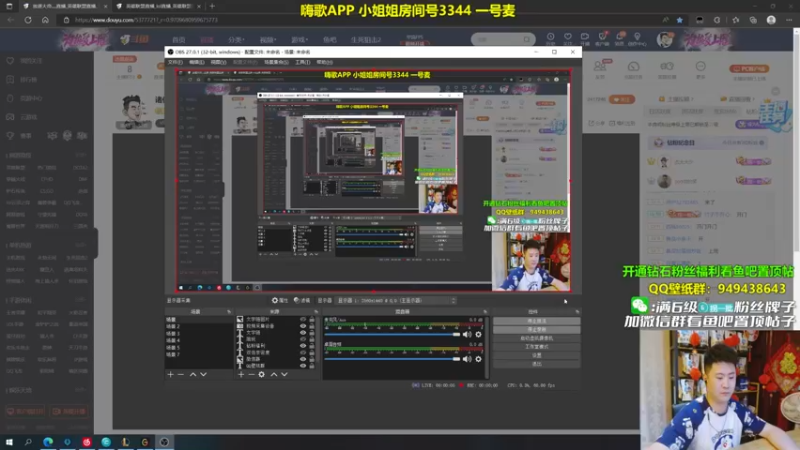Toggle lock on the first source row

coord(312,319)
